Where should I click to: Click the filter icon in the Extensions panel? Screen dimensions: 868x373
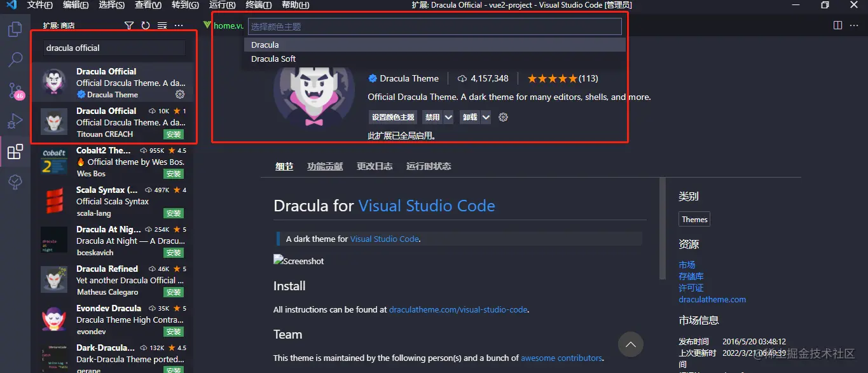(x=129, y=25)
